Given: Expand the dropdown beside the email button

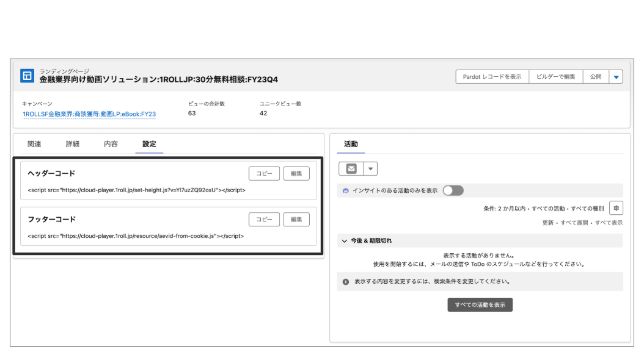Looking at the screenshot, I should 370,168.
